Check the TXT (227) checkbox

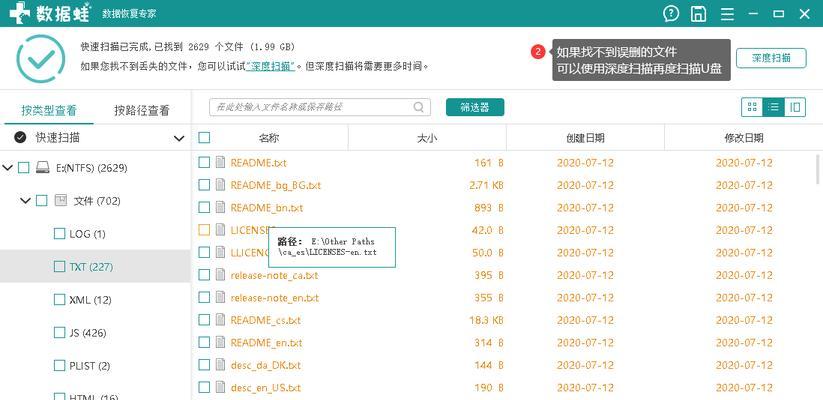pyautogui.click(x=59, y=267)
